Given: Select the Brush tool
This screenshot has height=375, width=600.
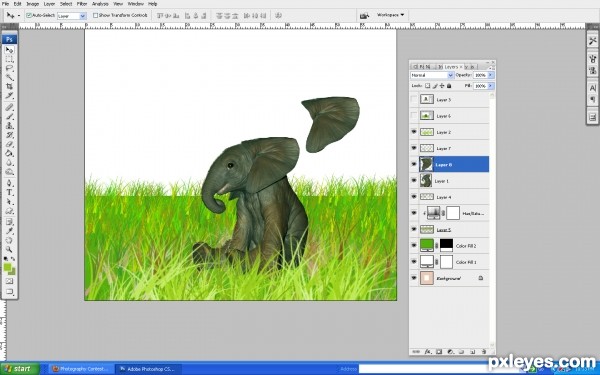Looking at the screenshot, I should tap(9, 117).
